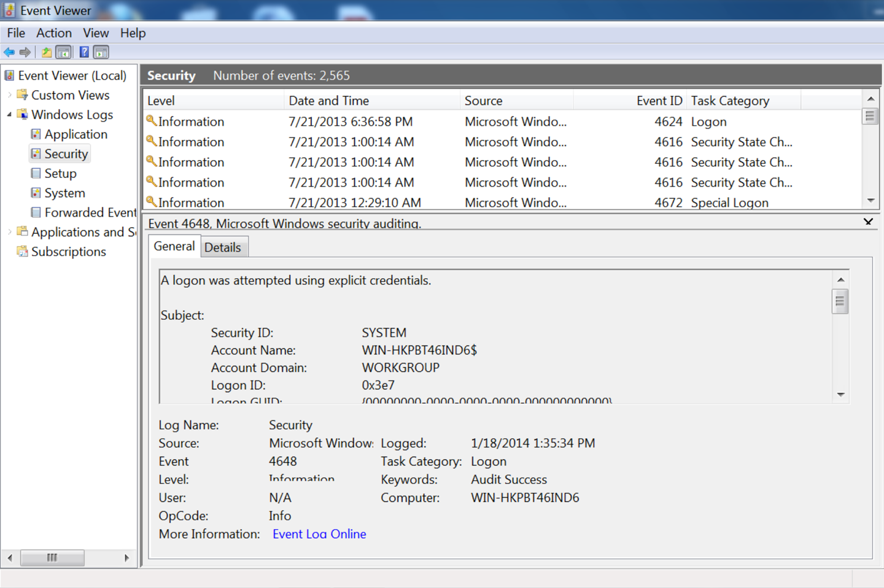Close the event preview pane with X
884x588 pixels.
click(868, 222)
